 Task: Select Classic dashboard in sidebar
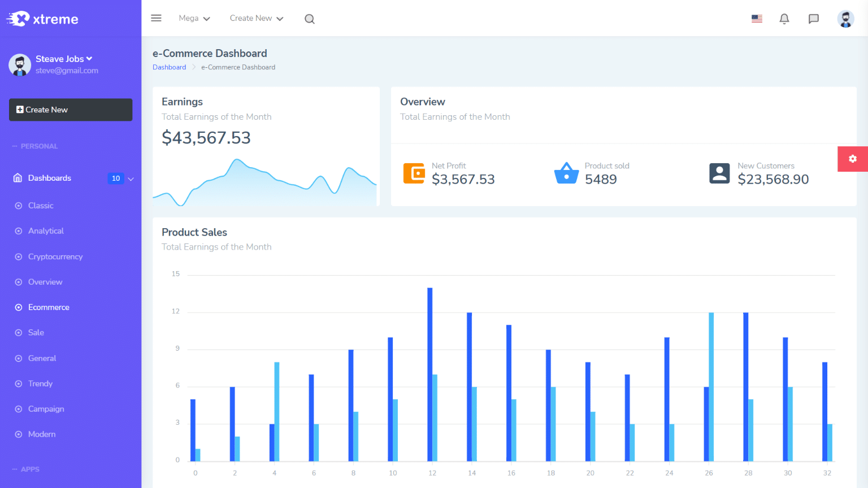tap(41, 206)
